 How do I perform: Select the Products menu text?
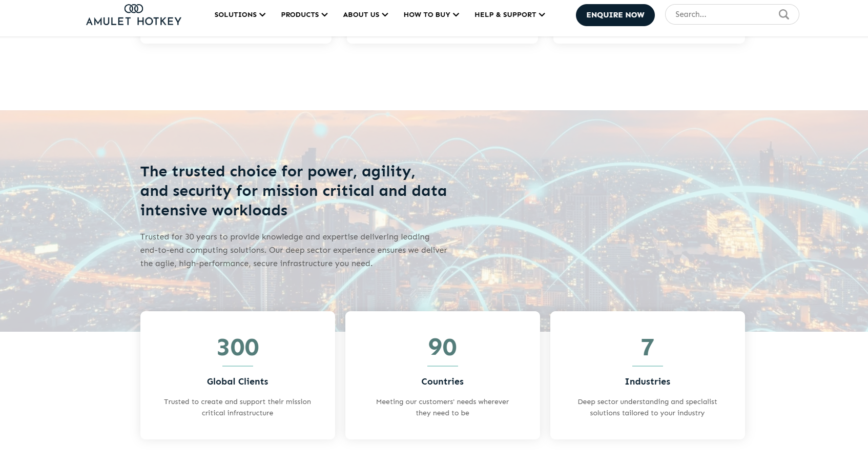300,15
